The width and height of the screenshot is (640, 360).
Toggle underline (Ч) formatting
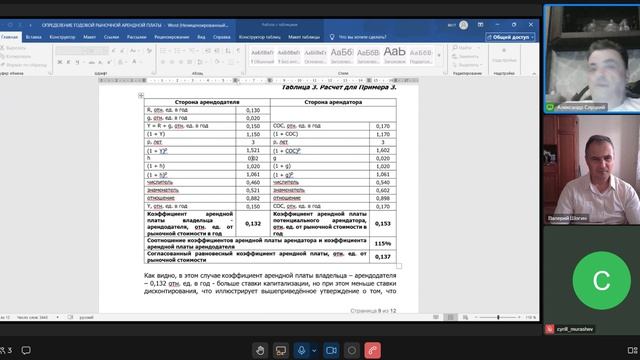(x=77, y=62)
